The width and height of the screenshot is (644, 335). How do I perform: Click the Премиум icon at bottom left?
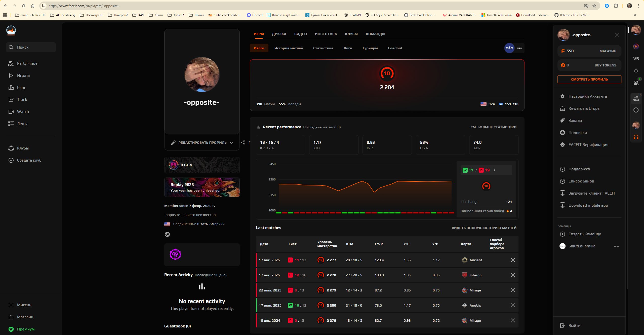(11, 329)
